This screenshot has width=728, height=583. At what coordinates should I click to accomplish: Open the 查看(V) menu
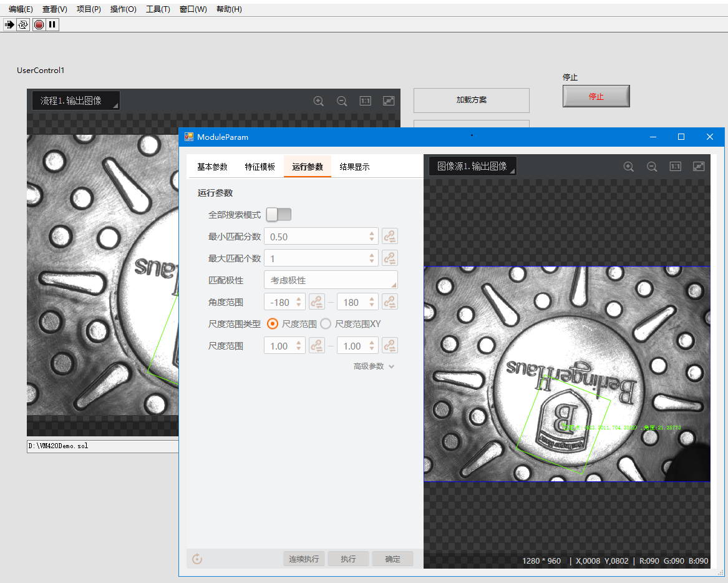tap(55, 9)
